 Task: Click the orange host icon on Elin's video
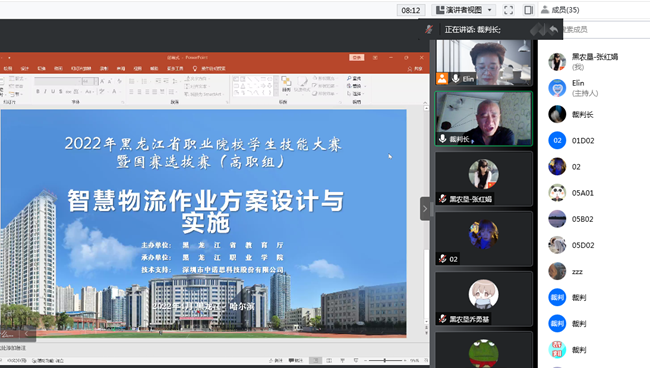tap(442, 78)
